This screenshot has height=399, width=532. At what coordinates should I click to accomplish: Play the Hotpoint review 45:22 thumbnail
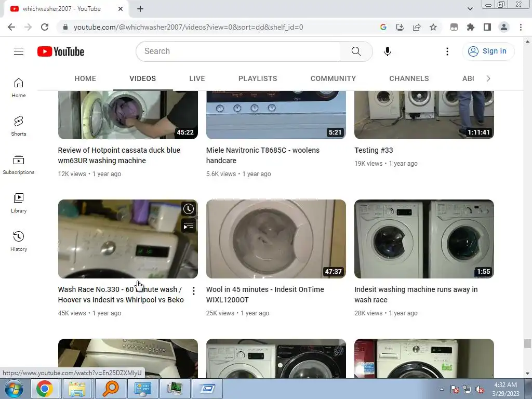tap(128, 115)
